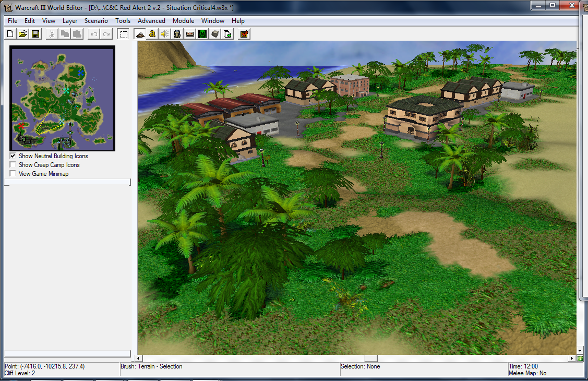Check View Game Minimap option

click(x=13, y=174)
